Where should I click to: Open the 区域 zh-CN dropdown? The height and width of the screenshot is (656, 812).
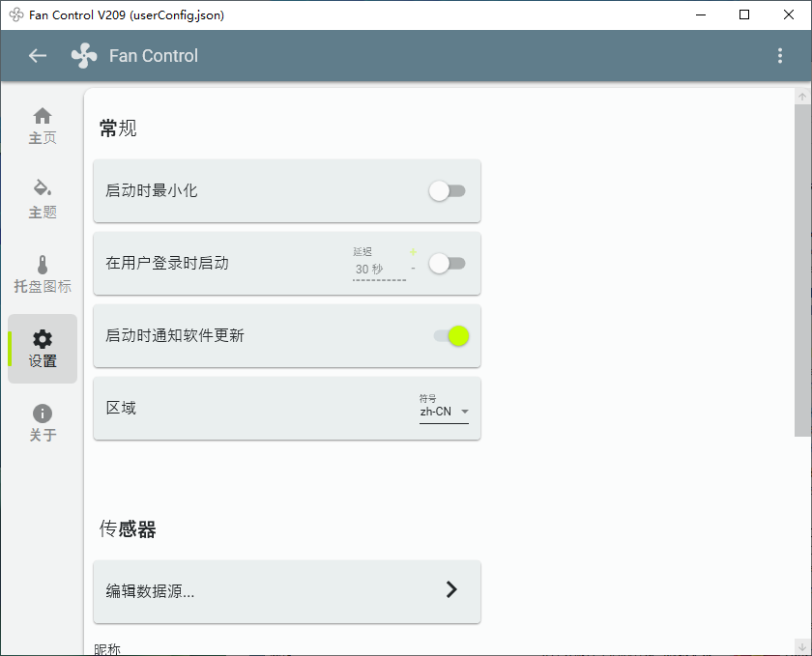444,412
